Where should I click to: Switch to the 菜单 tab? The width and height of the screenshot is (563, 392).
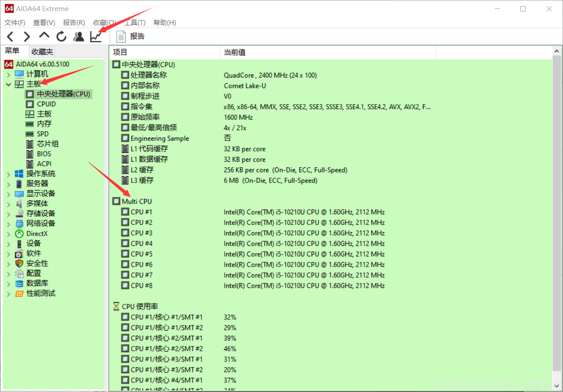pos(12,51)
